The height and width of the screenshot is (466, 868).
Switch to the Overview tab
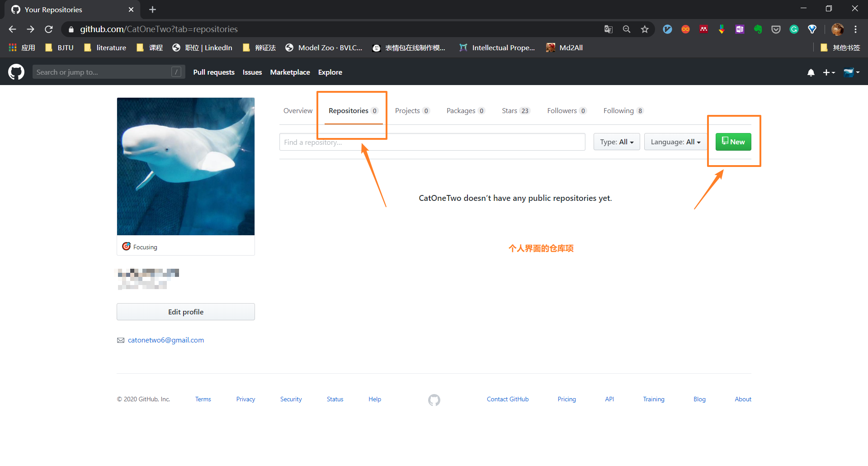pos(298,111)
